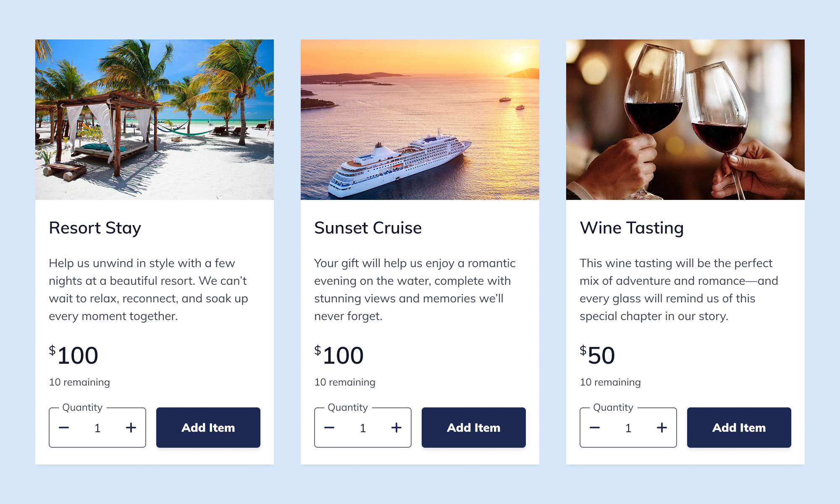Click the Wine Tasting quantity field
This screenshot has height=504, width=840.
tap(628, 428)
